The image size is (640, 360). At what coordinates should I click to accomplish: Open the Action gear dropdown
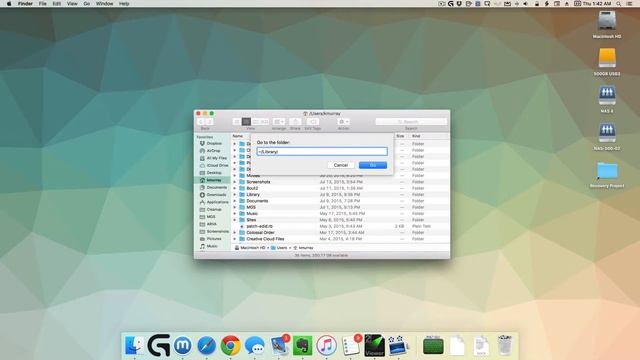click(x=344, y=122)
